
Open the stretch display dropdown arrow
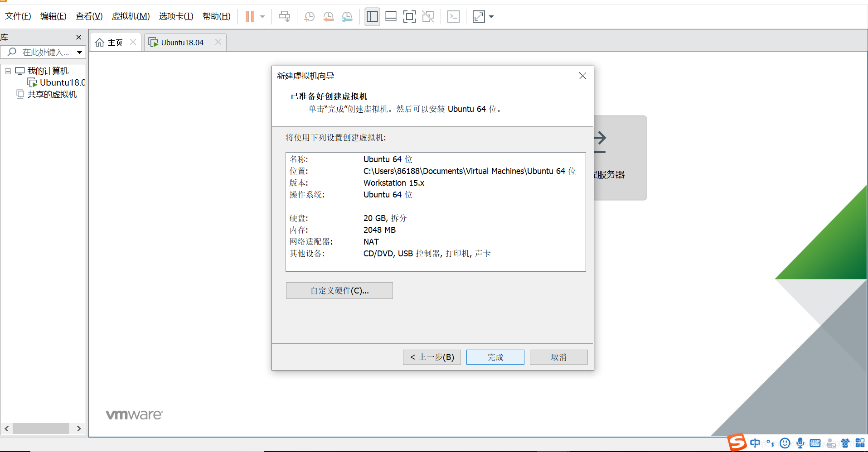coord(491,17)
